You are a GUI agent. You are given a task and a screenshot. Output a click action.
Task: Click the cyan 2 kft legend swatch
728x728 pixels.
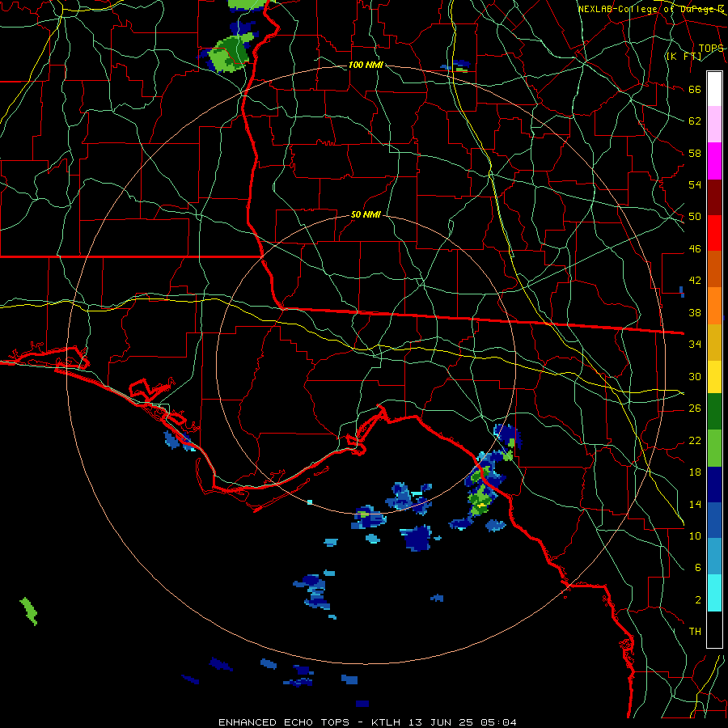(x=714, y=593)
